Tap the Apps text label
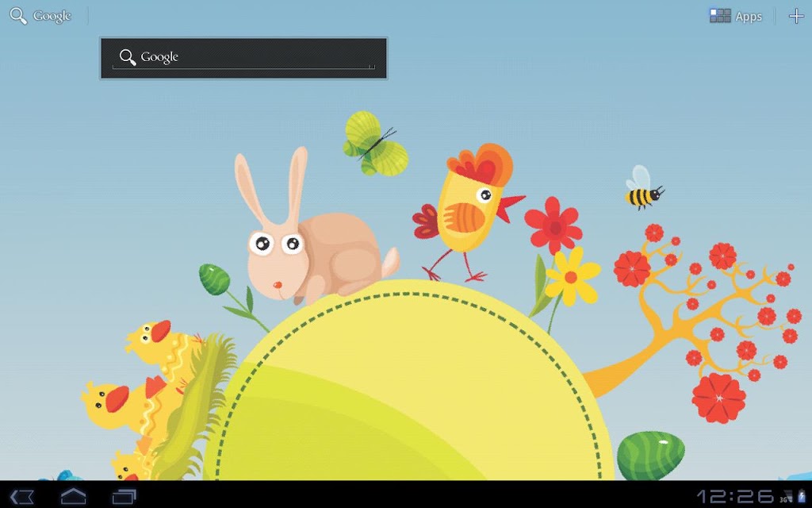 pos(749,17)
